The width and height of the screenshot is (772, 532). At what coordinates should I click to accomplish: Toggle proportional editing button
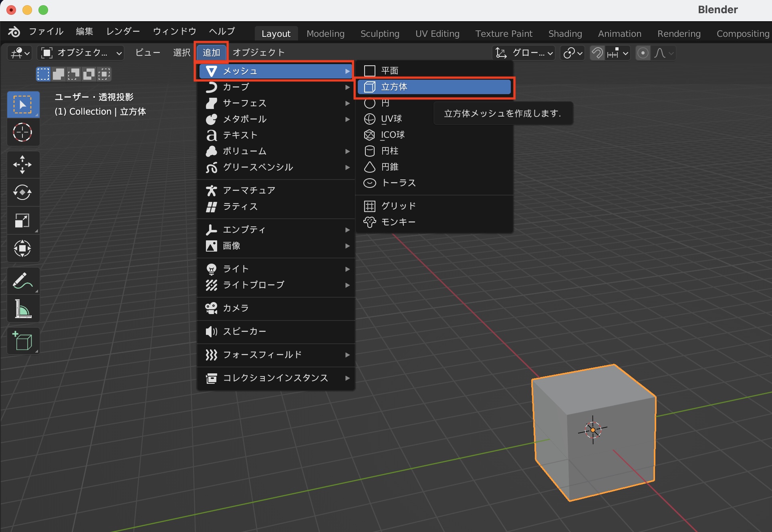click(x=643, y=53)
